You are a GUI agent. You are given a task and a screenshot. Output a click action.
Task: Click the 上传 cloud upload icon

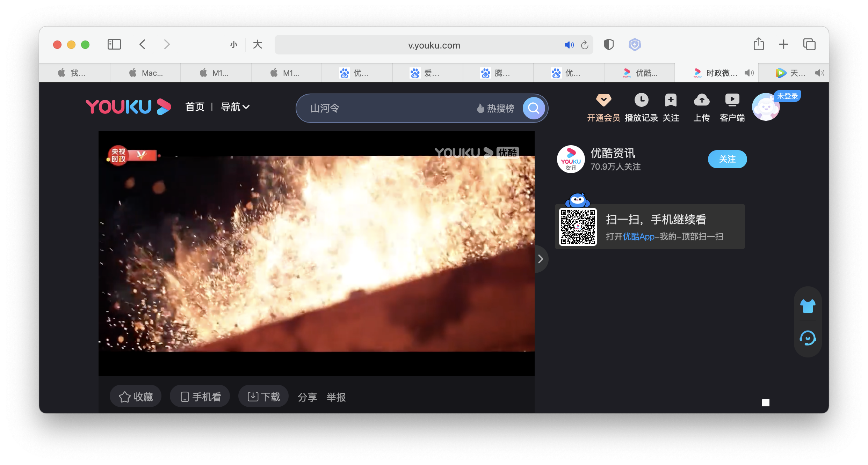pos(701,101)
